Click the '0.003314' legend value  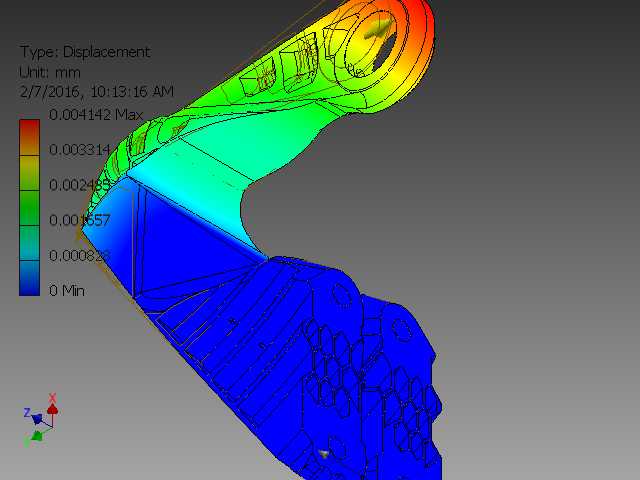[x=80, y=150]
